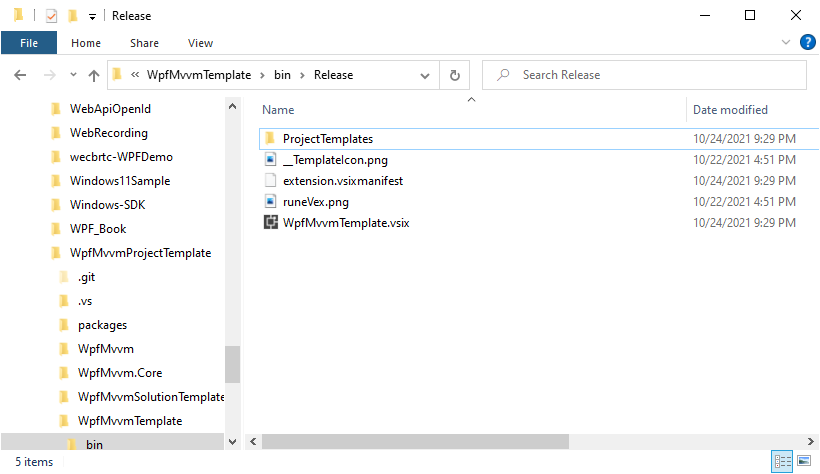The width and height of the screenshot is (820, 474).
Task: Click the navigation pane vertical scrollbar thumb
Action: point(233,364)
